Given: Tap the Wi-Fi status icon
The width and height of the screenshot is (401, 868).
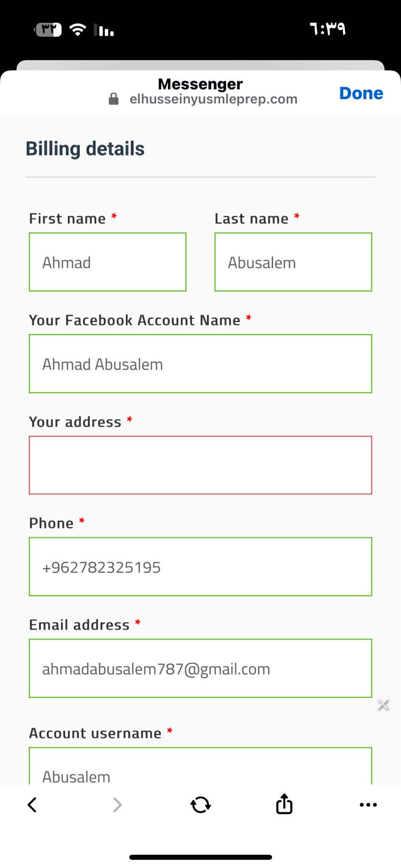Looking at the screenshot, I should (x=78, y=30).
